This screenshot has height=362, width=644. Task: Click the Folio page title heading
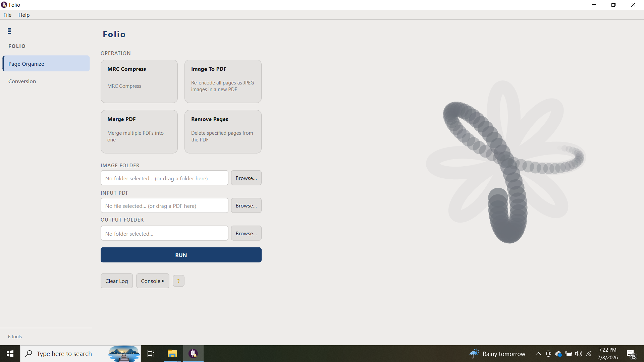tap(114, 34)
